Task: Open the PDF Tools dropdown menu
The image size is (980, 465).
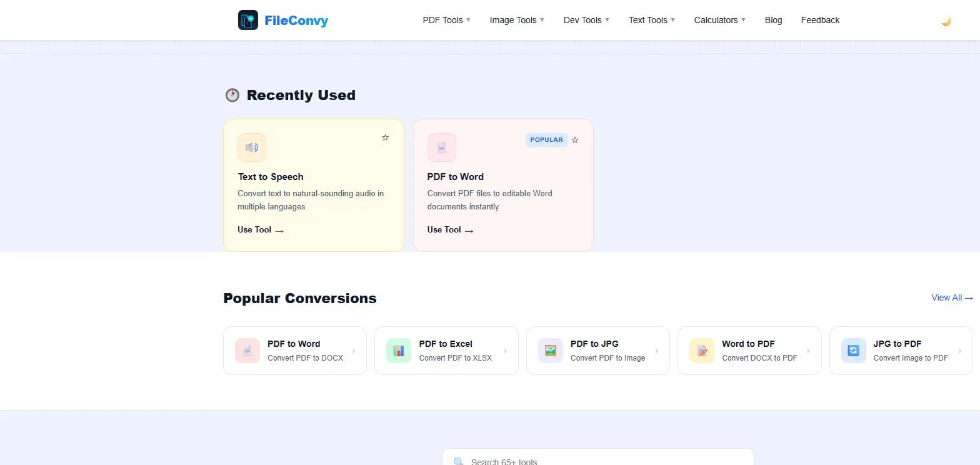Action: pos(447,20)
